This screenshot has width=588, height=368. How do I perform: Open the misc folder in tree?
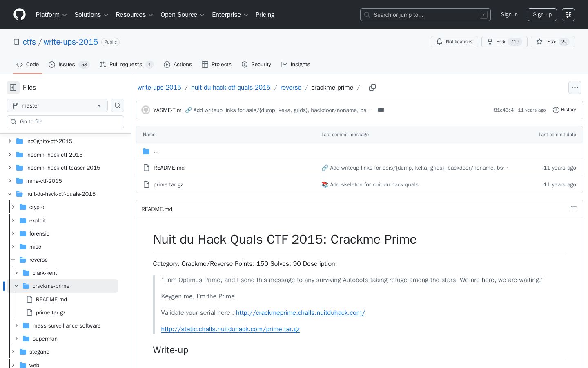(x=35, y=247)
